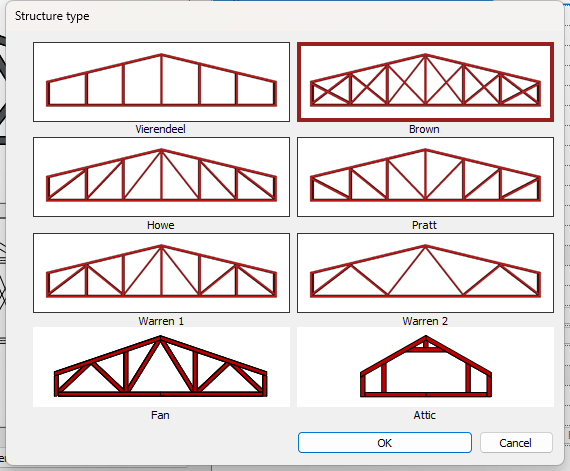Dismiss the dialog with Cancel

[x=516, y=443]
